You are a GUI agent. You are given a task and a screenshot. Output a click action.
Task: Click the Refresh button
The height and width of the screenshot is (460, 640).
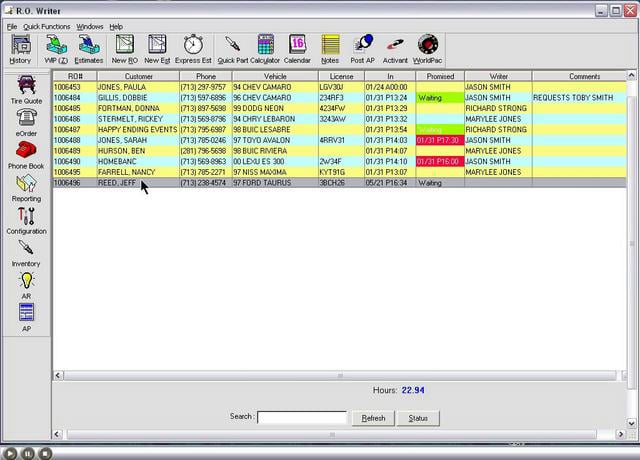(x=373, y=418)
